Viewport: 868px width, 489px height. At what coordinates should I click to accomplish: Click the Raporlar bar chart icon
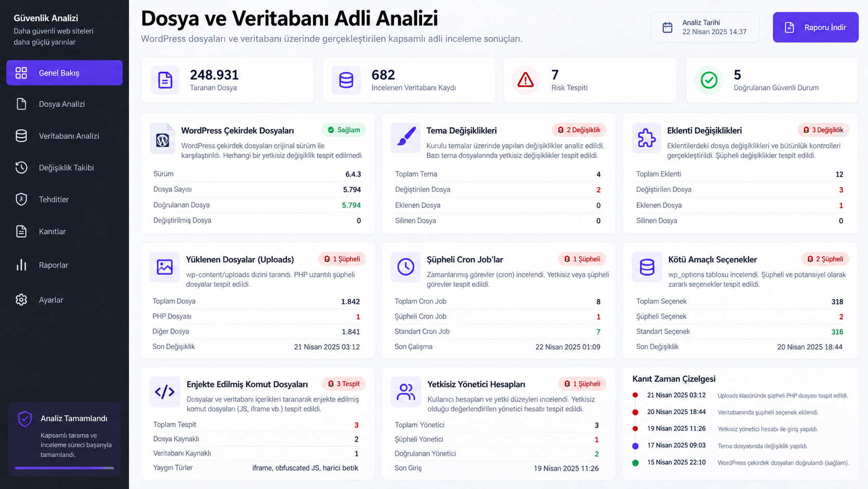(21, 265)
